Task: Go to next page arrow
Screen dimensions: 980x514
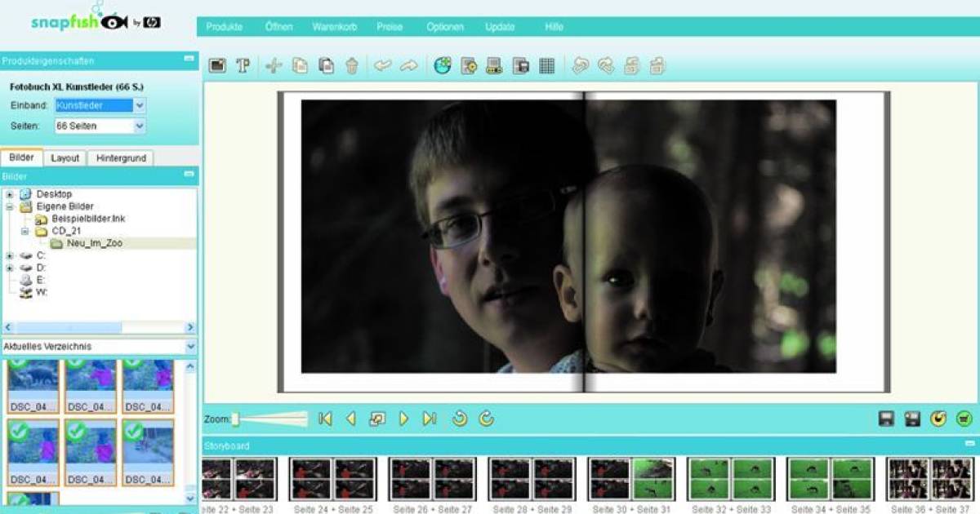Action: (x=403, y=419)
